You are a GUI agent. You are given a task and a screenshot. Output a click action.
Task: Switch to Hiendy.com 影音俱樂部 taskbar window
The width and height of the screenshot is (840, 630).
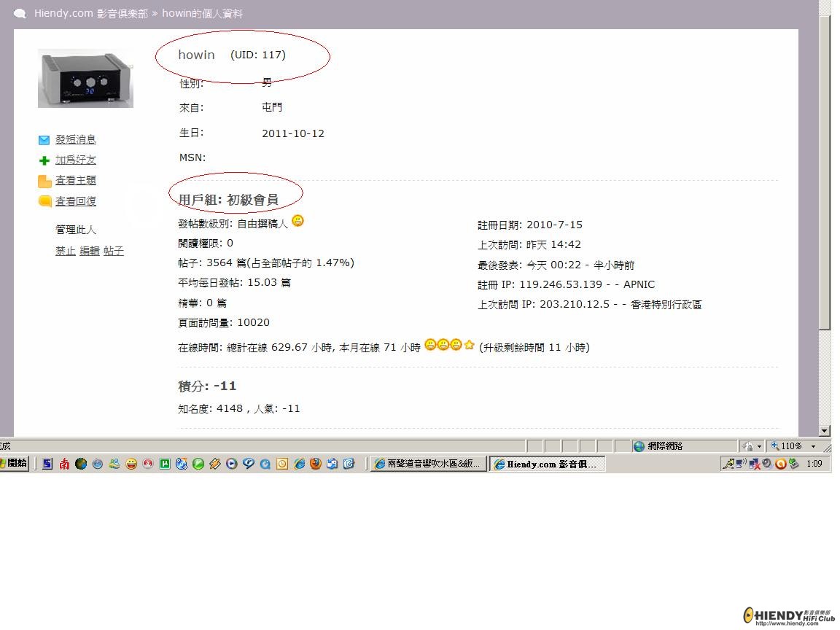[548, 464]
